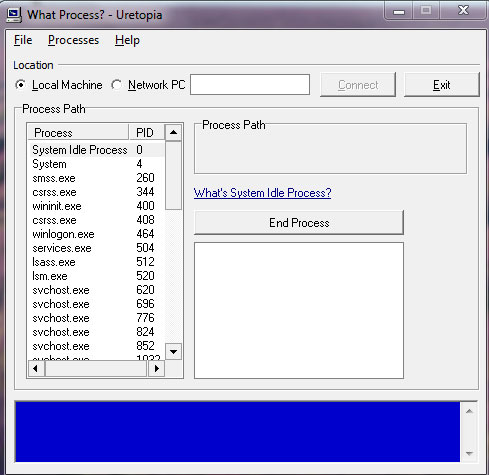Screen dimensions: 489x475
Task: Click the blue log panel down arrow
Action: click(469, 453)
